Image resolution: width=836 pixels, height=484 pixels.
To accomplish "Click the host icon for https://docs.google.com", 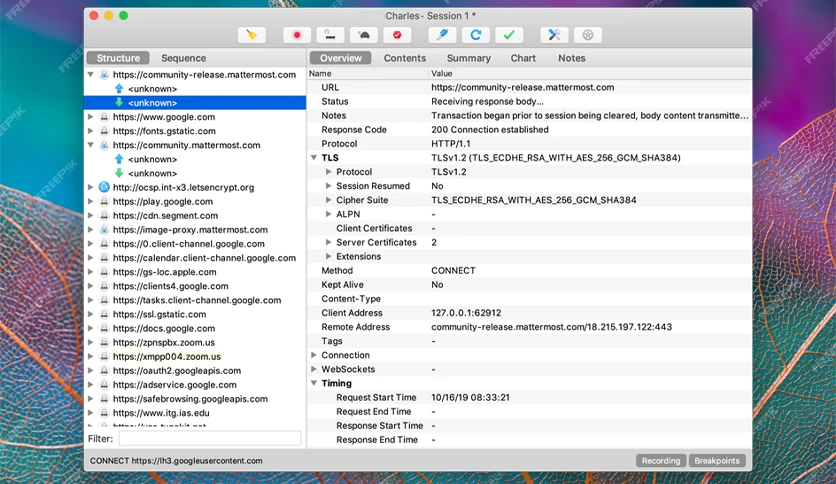I will [104, 328].
